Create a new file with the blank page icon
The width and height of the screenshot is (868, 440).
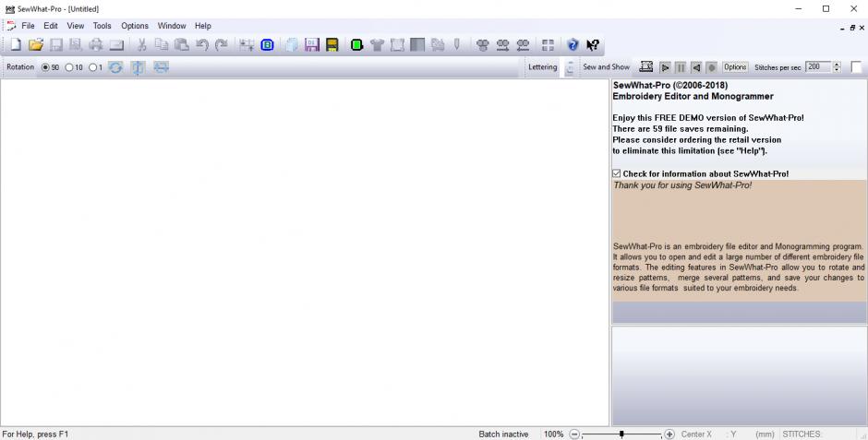point(16,45)
